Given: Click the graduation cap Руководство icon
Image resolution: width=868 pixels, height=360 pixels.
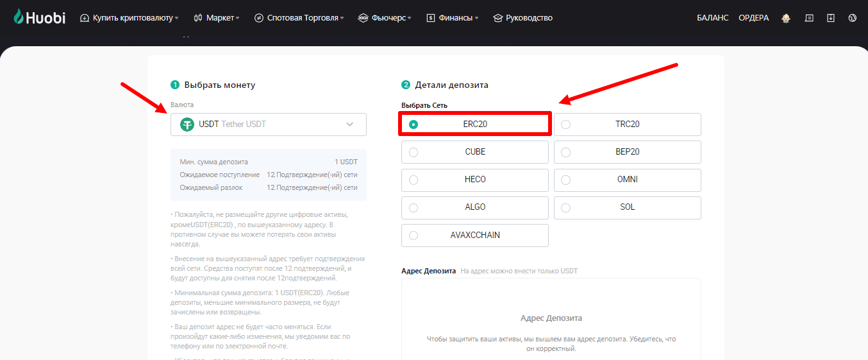Looking at the screenshot, I should click(x=498, y=18).
